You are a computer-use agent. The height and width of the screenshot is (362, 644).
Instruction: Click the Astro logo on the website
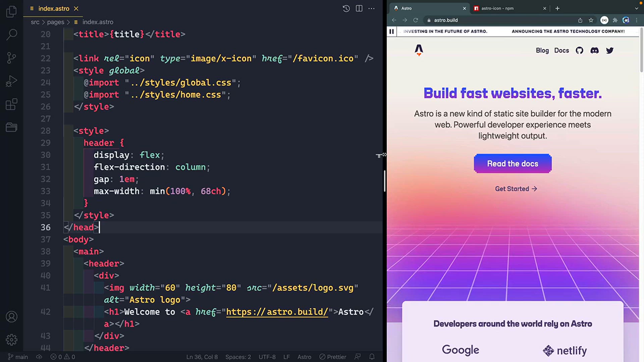click(419, 50)
